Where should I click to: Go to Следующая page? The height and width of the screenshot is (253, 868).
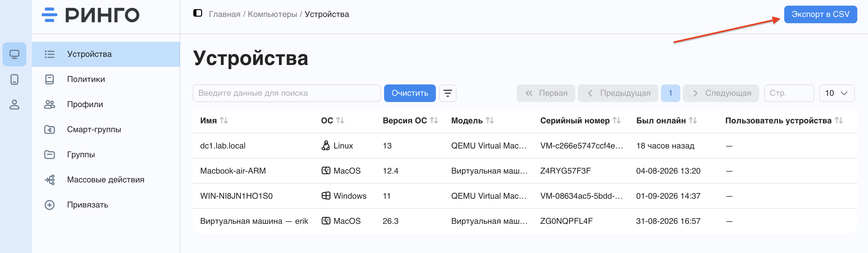pyautogui.click(x=721, y=93)
